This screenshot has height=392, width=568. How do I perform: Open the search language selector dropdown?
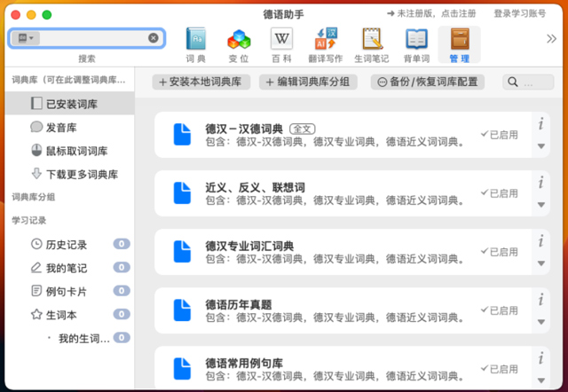tap(26, 38)
